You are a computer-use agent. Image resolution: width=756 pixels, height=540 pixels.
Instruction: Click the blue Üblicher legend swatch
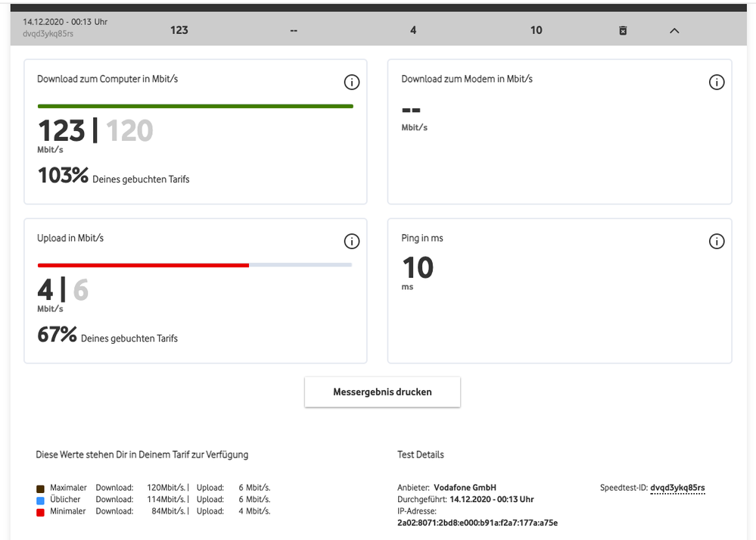tap(41, 501)
